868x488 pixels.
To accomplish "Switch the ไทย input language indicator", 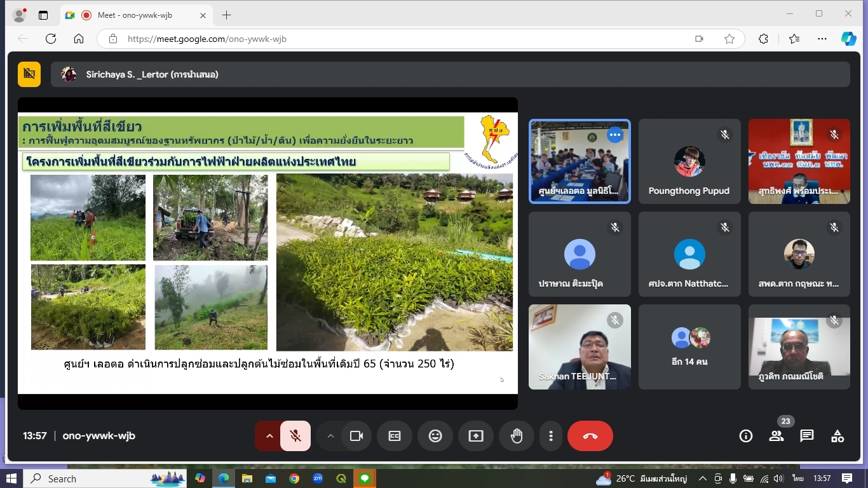I will click(798, 478).
